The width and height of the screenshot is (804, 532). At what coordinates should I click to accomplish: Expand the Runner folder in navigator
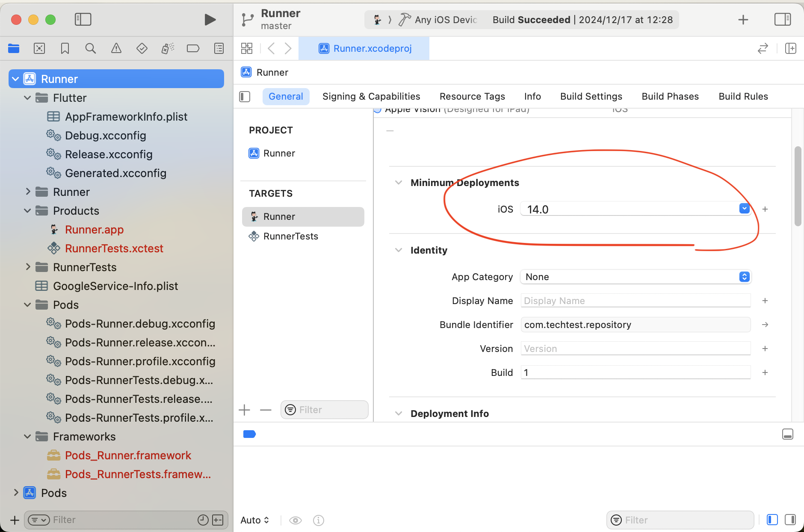28,192
